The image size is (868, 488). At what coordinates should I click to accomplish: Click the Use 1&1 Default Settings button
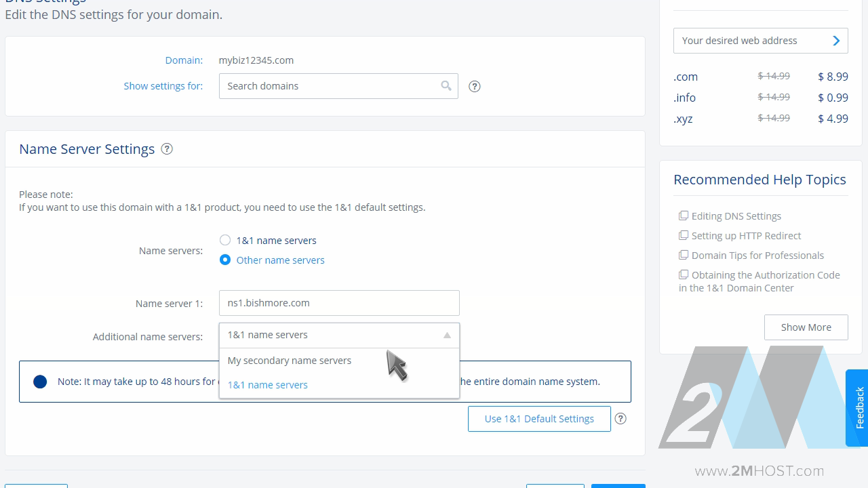pos(539,419)
